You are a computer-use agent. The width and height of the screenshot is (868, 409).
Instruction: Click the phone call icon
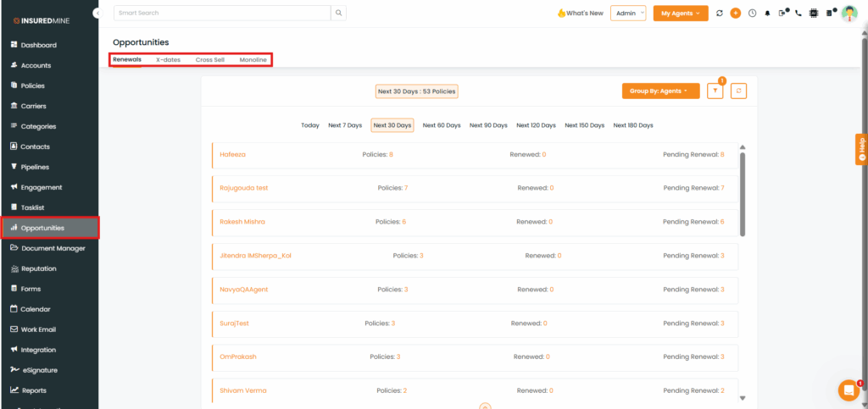coord(798,14)
